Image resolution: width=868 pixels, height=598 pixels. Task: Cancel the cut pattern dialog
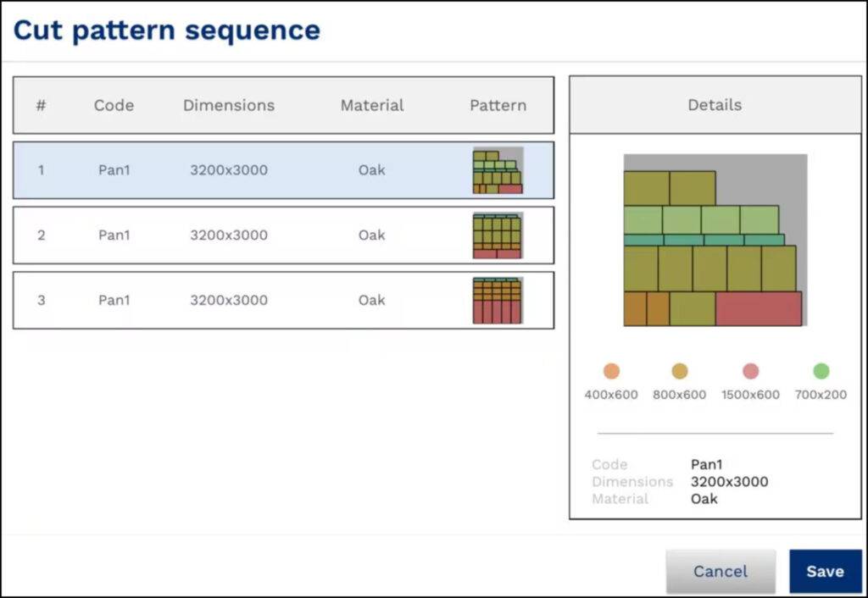(x=721, y=571)
